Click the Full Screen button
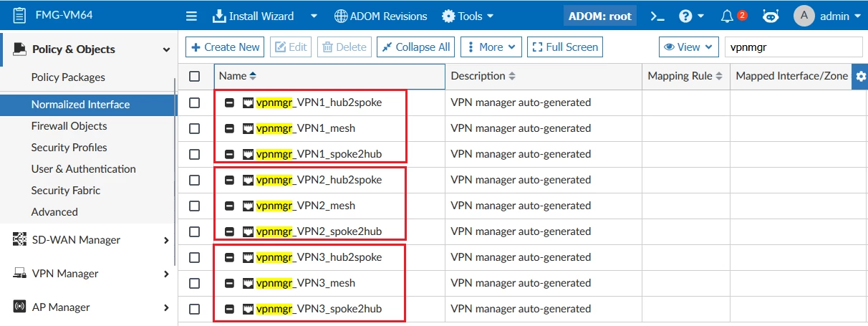This screenshot has height=326, width=868. [x=565, y=47]
